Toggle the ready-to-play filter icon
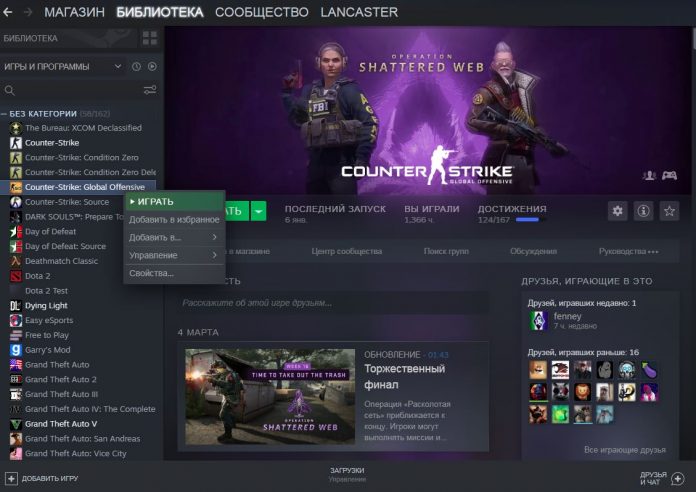Screen dimensions: 696x492 tap(152, 67)
